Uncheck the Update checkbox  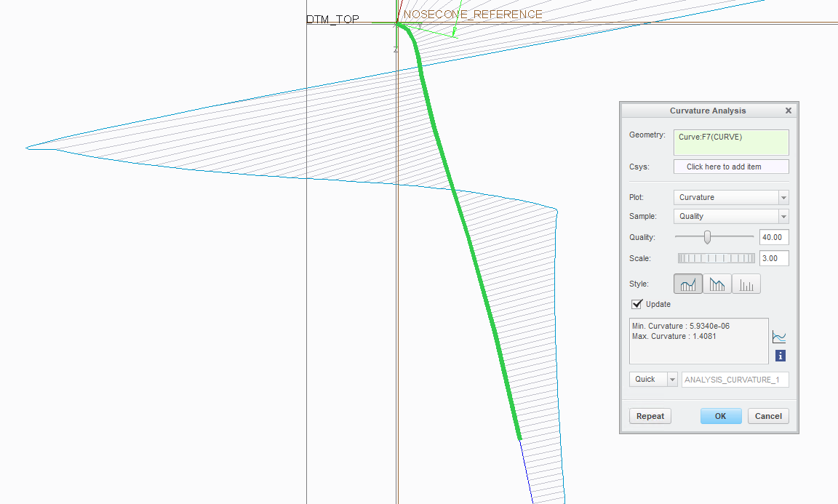coord(637,304)
